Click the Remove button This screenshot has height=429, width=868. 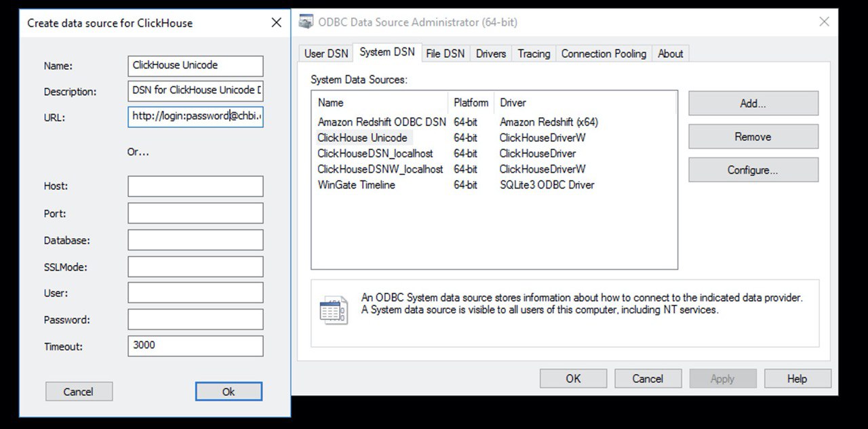click(753, 137)
